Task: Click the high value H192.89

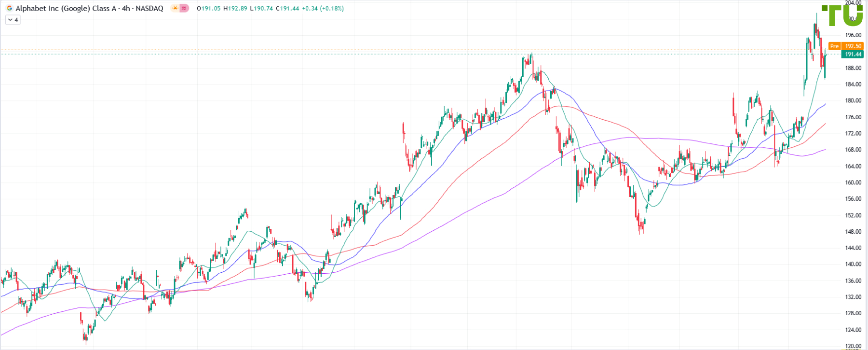Action: (x=235, y=8)
